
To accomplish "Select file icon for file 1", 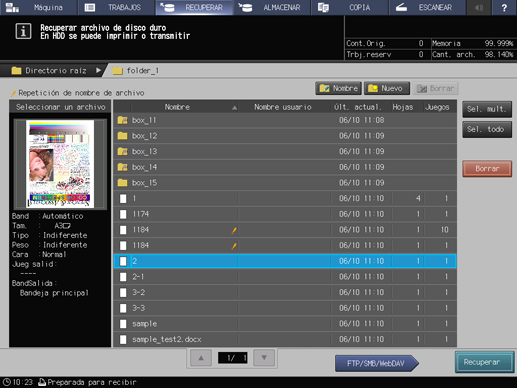I will pyautogui.click(x=123, y=199).
